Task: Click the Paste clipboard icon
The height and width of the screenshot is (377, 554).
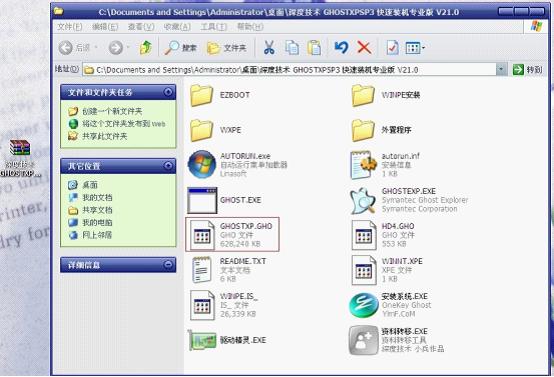Action: pos(314,48)
